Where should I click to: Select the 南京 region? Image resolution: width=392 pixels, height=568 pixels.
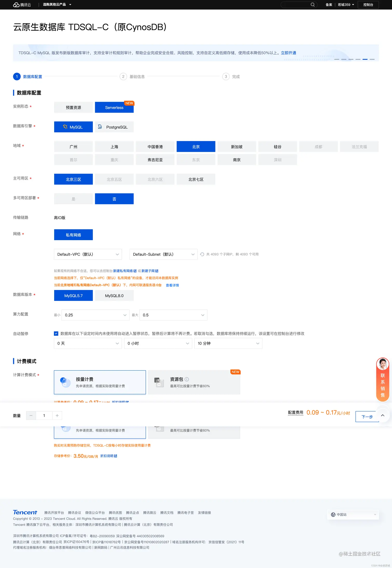tap(237, 160)
